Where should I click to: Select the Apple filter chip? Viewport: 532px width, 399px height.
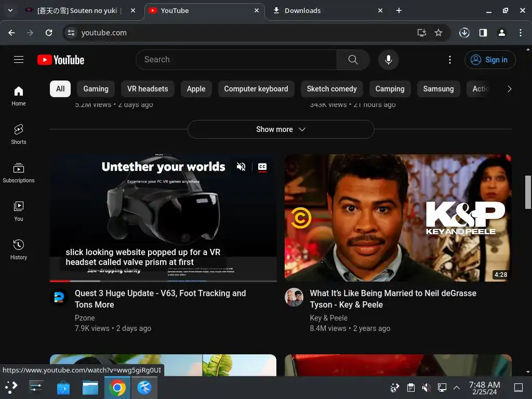click(196, 89)
